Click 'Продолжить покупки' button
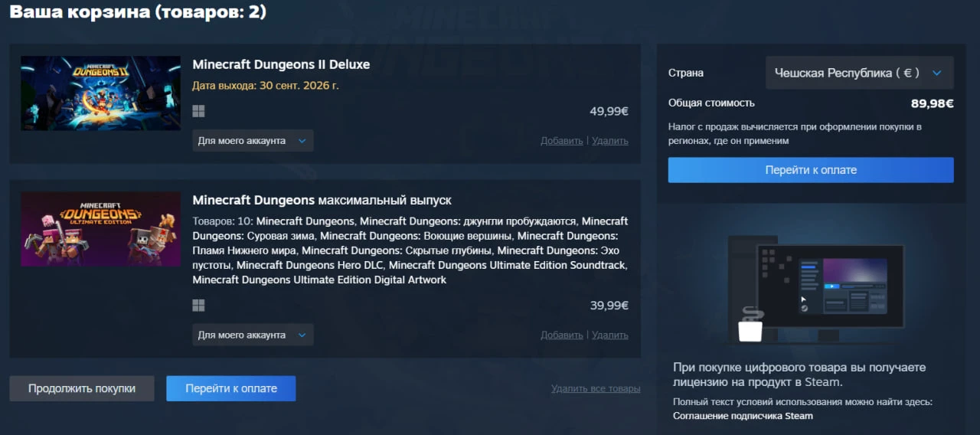The width and height of the screenshot is (980, 435). coord(82,388)
